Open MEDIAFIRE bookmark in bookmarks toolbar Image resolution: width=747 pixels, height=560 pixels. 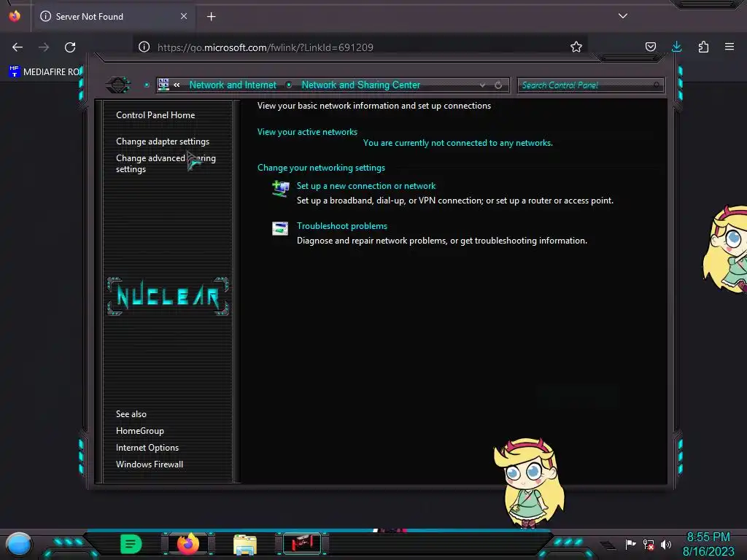point(44,72)
